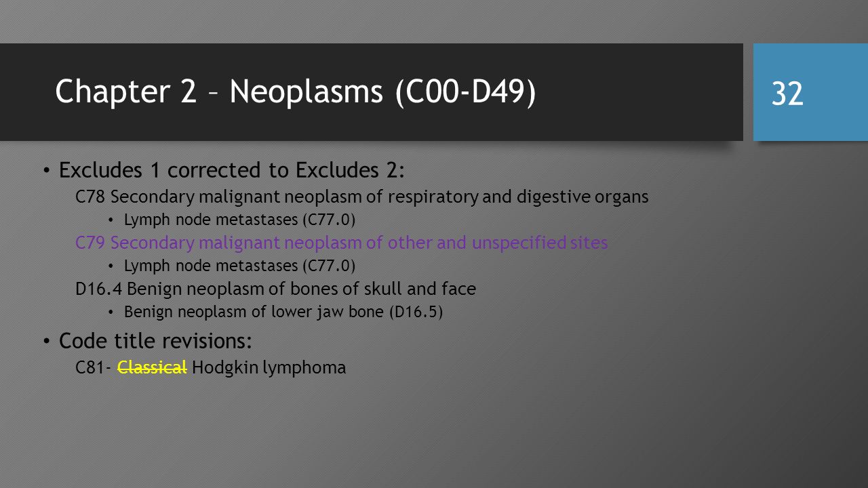Click first Lymph node metastases (C77.0) bullet under C78
Viewport: 868px width, 488px height.
240,220
